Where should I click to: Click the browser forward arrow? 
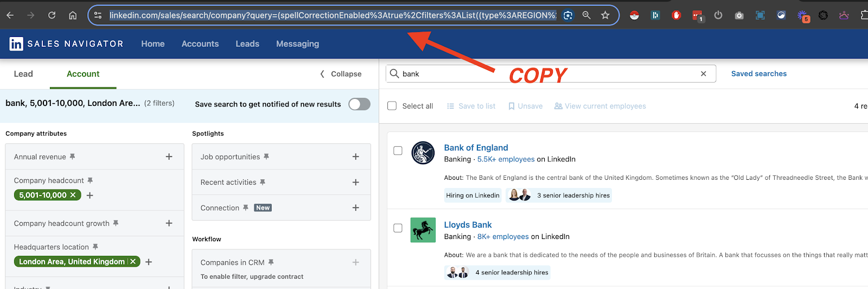31,15
